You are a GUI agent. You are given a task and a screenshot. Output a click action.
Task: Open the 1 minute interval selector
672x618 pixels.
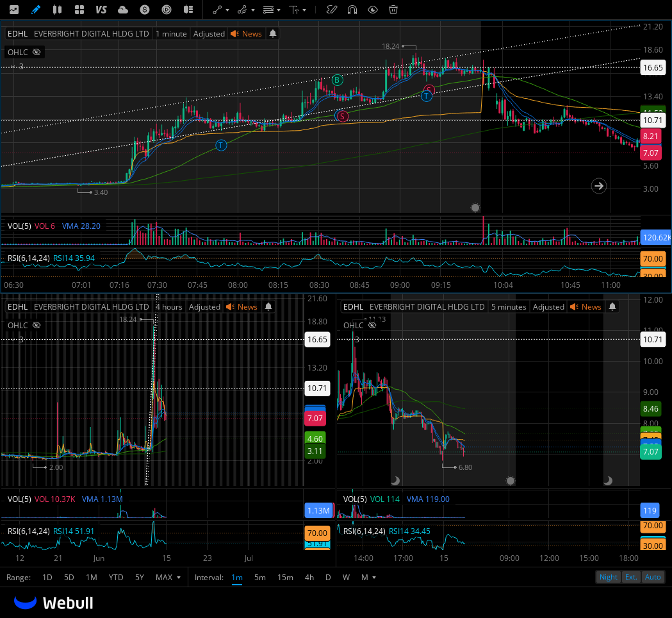click(x=171, y=33)
